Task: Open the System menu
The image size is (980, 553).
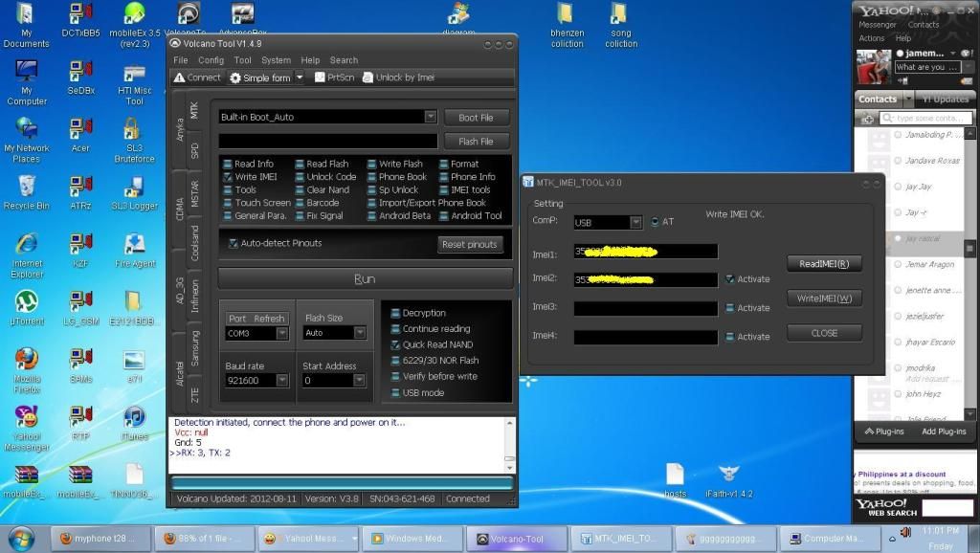Action: tap(277, 60)
